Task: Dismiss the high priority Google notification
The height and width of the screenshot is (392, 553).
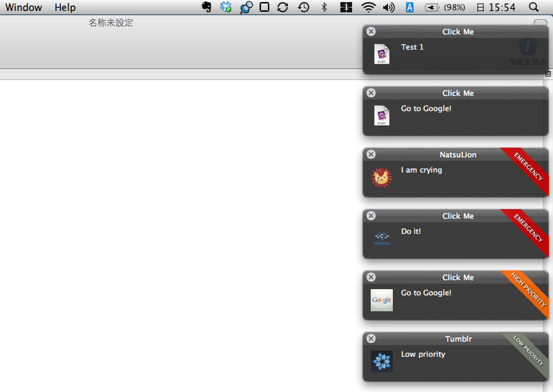Action: (371, 277)
